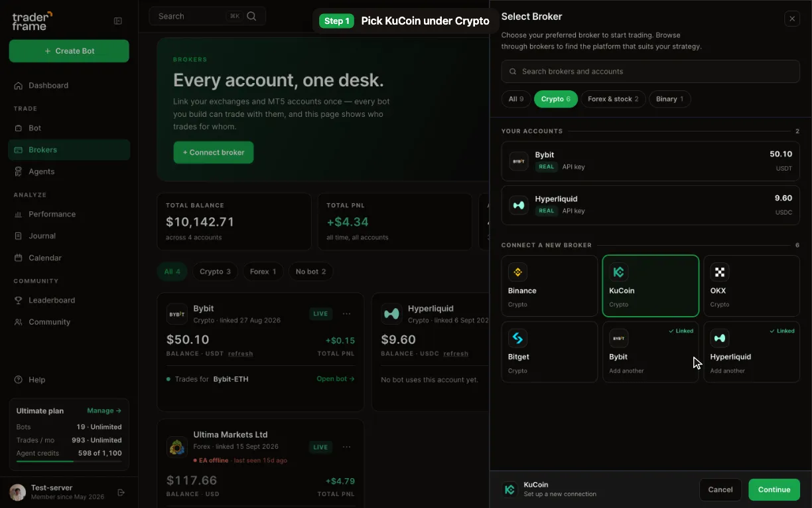Image resolution: width=812 pixels, height=508 pixels.
Task: Click the Leaderboard trophy icon
Action: point(19,300)
